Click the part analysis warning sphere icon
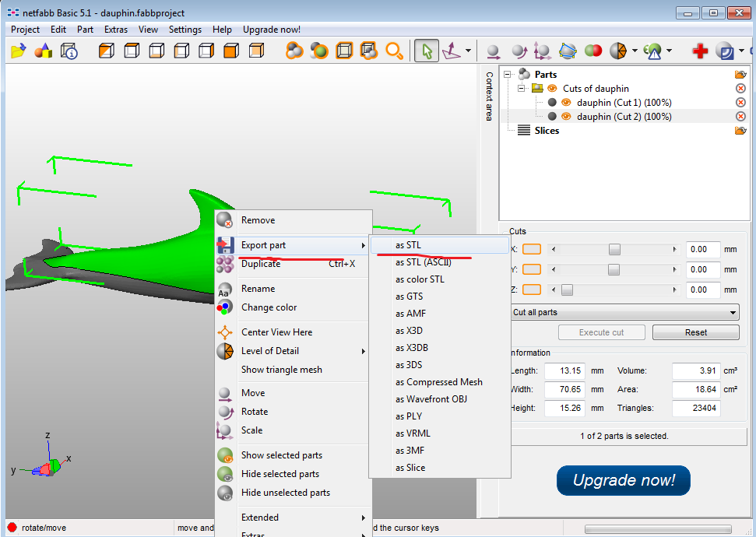This screenshot has height=537, width=756. click(x=652, y=51)
